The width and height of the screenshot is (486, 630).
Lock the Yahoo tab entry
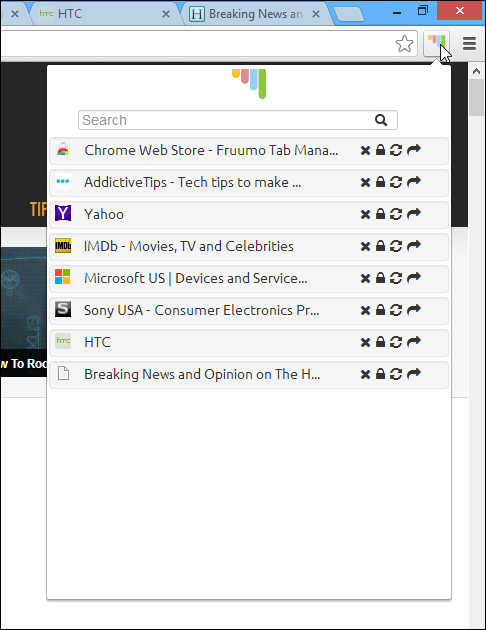click(380, 214)
